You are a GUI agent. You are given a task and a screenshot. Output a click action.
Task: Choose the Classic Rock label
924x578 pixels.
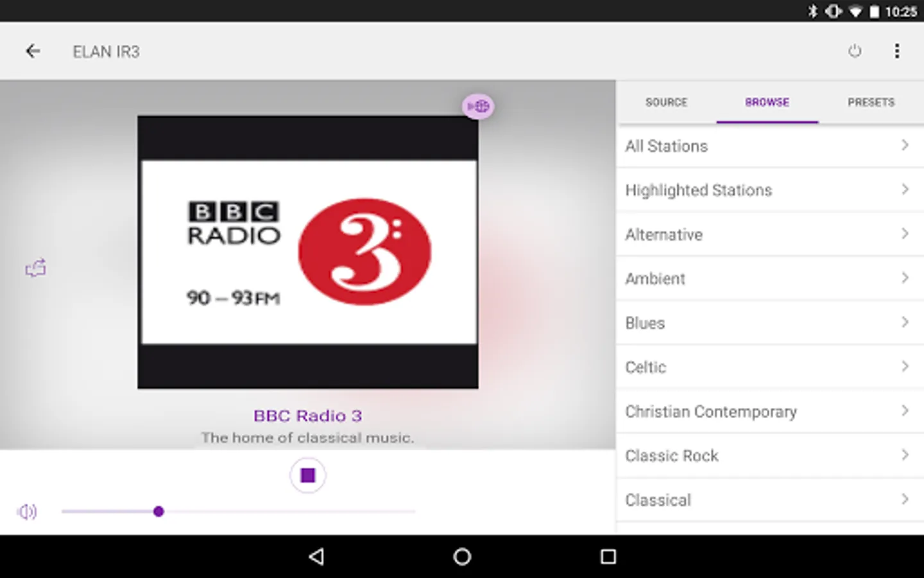pyautogui.click(x=672, y=456)
